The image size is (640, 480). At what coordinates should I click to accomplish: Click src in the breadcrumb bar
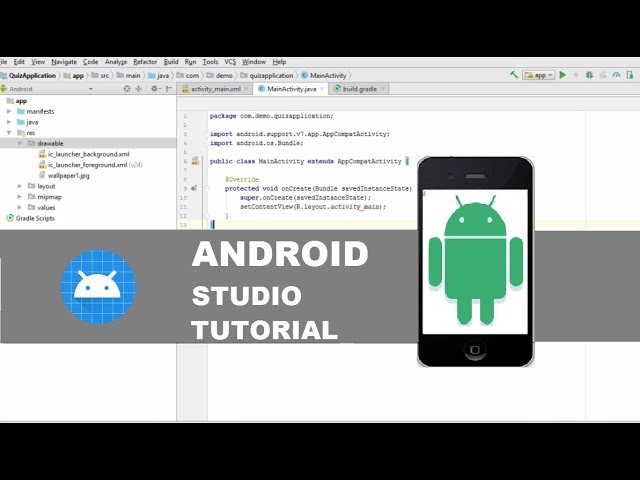tap(104, 76)
